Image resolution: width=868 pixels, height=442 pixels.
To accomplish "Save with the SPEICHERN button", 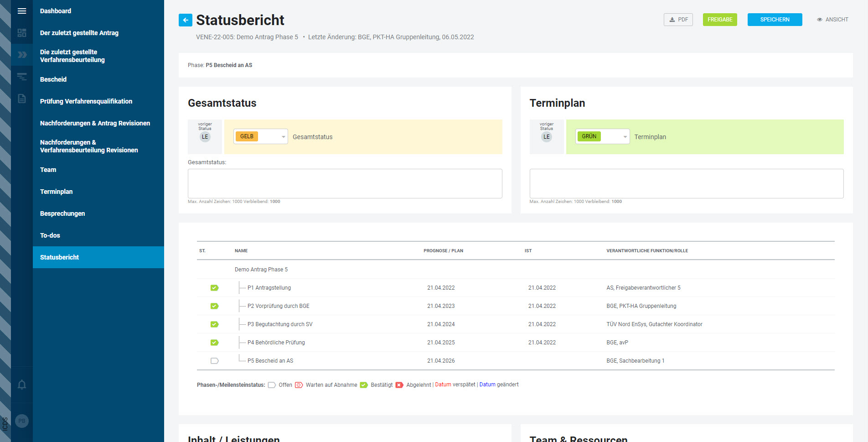I will click(x=775, y=20).
